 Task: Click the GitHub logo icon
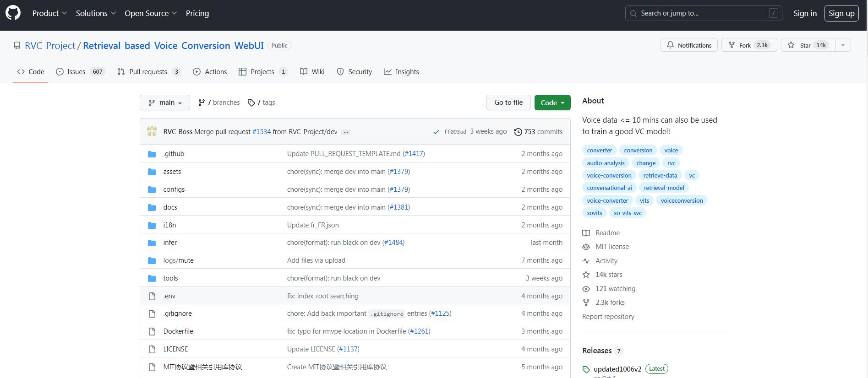pos(13,13)
